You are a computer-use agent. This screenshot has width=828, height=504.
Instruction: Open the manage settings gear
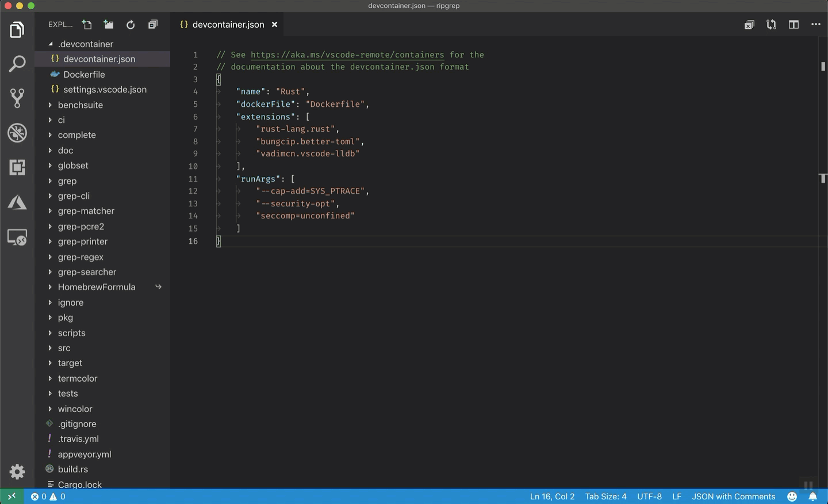[17, 472]
